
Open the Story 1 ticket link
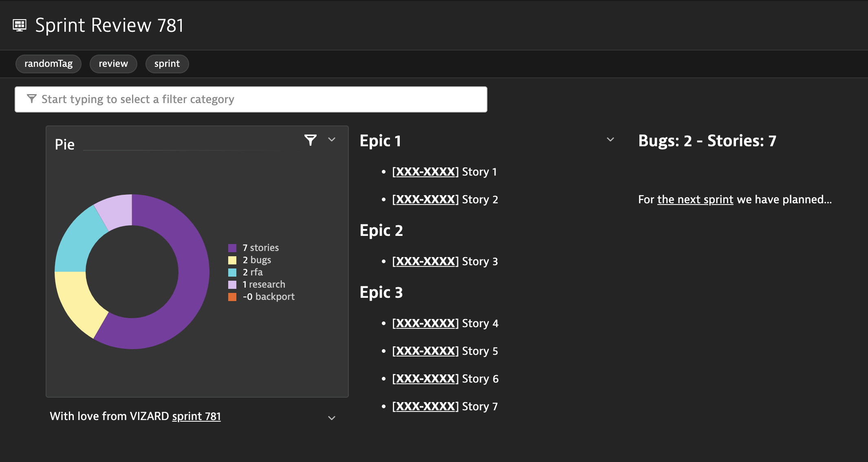pos(425,172)
